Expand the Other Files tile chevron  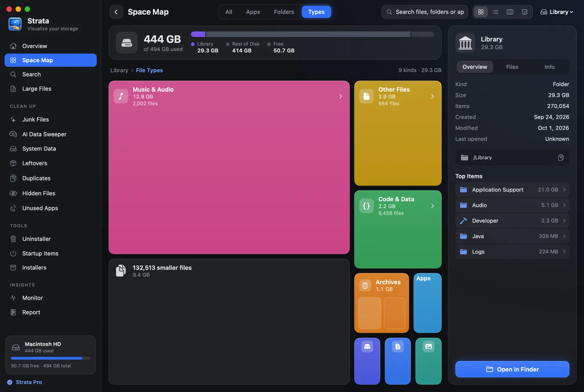point(433,96)
